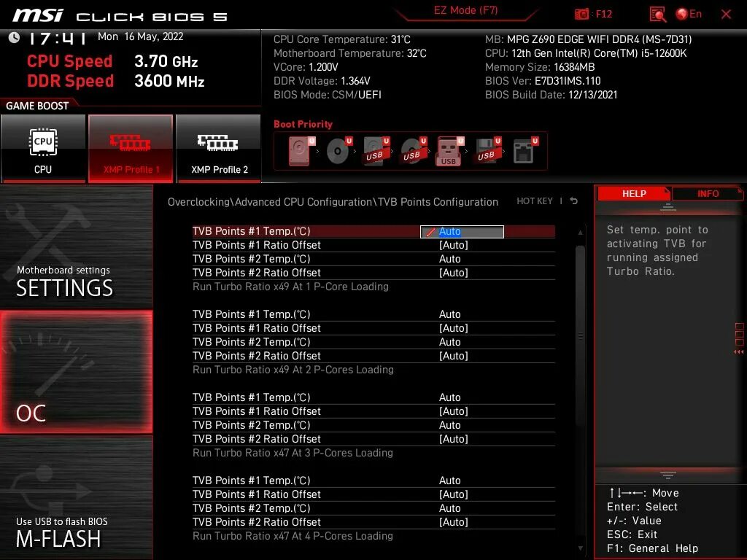Click the 'Run Turbo Ratio x49 At 2 P-Cores Loading' text
The width and height of the screenshot is (747, 560).
coord(293,370)
